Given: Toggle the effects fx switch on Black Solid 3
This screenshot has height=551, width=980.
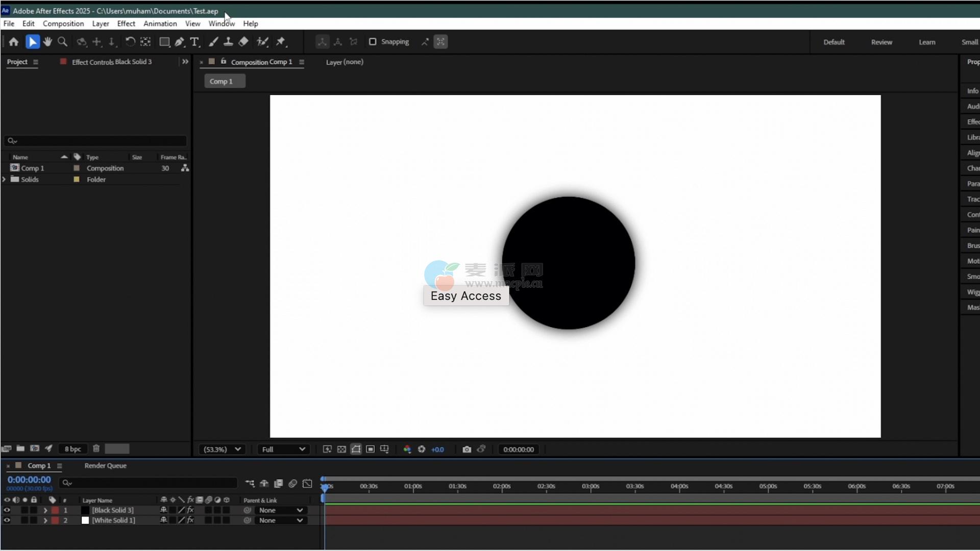Looking at the screenshot, I should [x=190, y=510].
